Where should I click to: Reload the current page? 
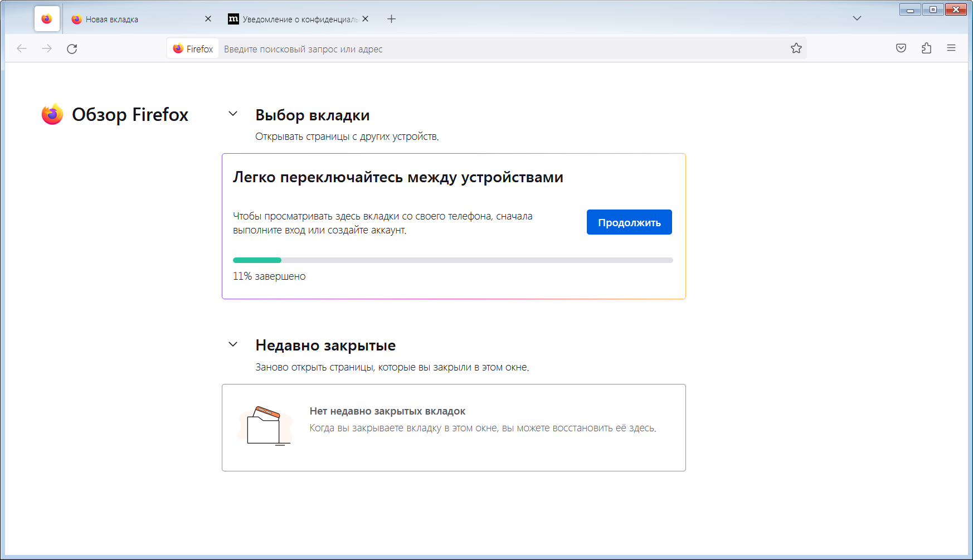(x=72, y=48)
